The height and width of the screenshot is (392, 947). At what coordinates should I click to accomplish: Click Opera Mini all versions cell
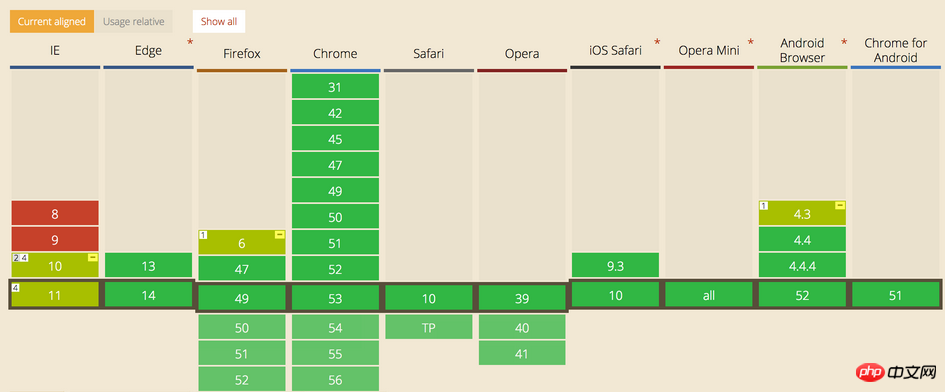click(x=709, y=295)
